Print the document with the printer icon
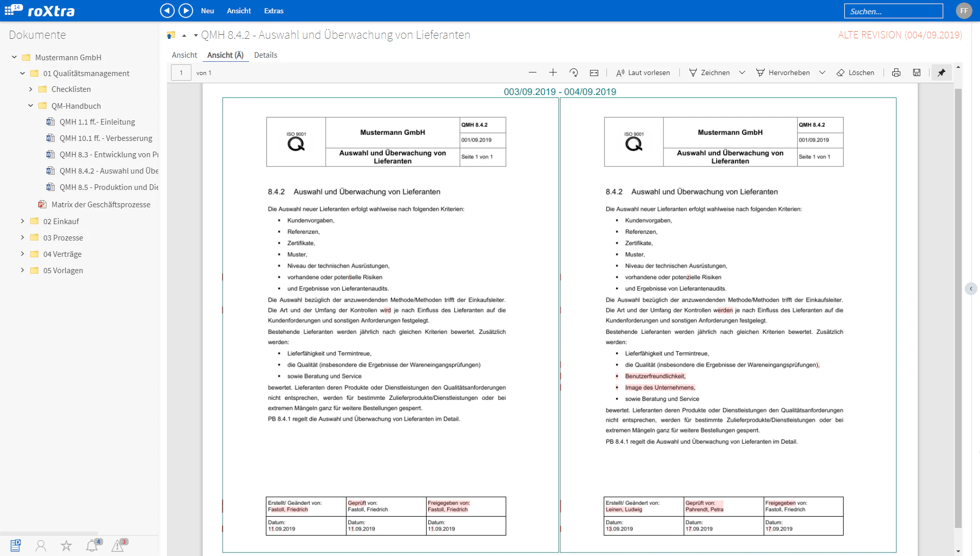 tap(896, 72)
